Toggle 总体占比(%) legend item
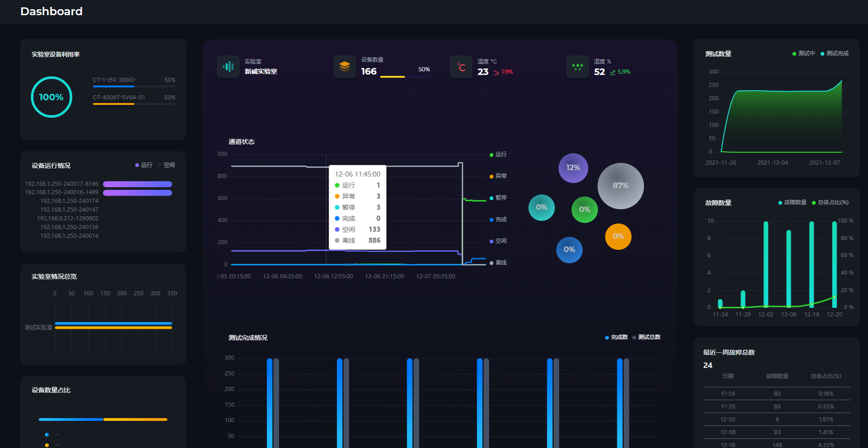This screenshot has width=868, height=448. pyautogui.click(x=830, y=202)
